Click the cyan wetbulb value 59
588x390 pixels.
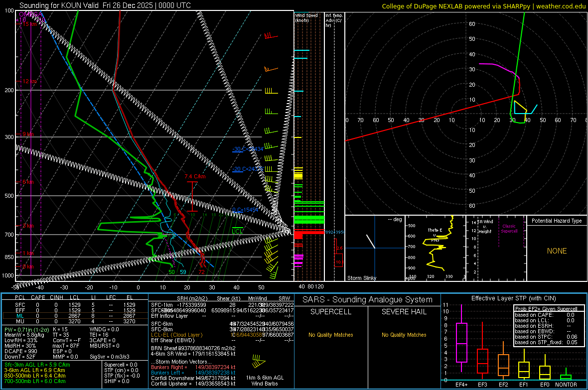click(183, 272)
